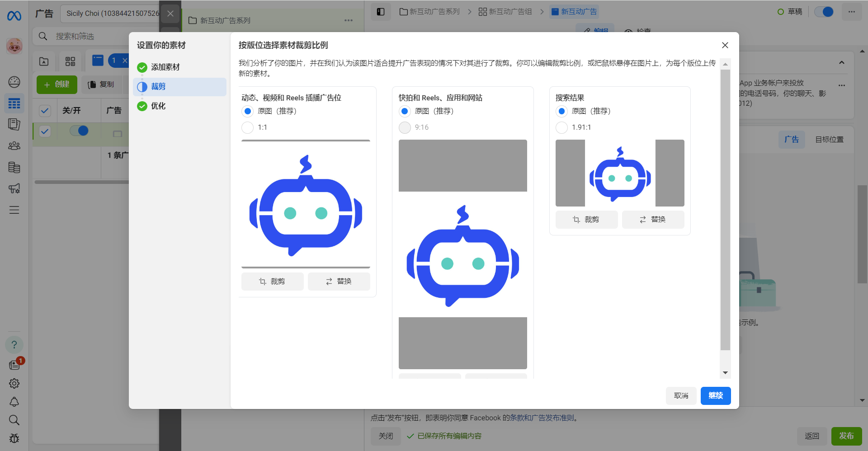Click the notifications bell icon
868x451 pixels.
coord(14,402)
